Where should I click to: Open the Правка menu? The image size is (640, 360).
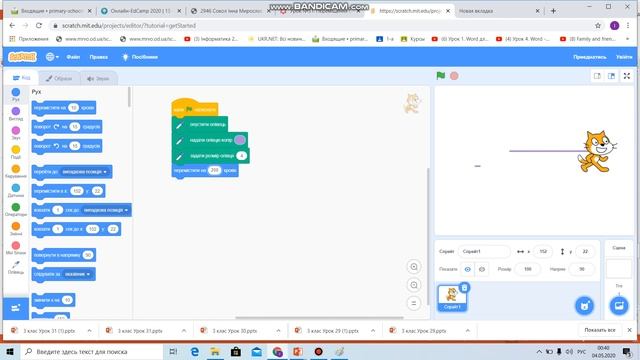pyautogui.click(x=98, y=57)
